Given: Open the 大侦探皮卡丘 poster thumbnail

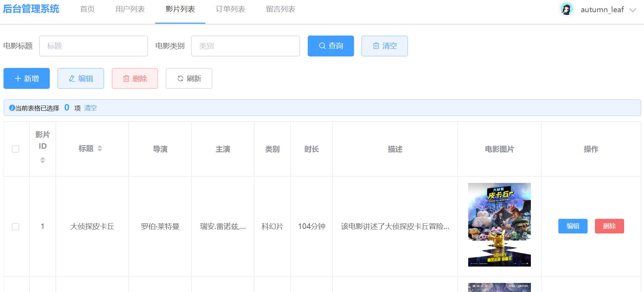Looking at the screenshot, I should click(500, 225).
